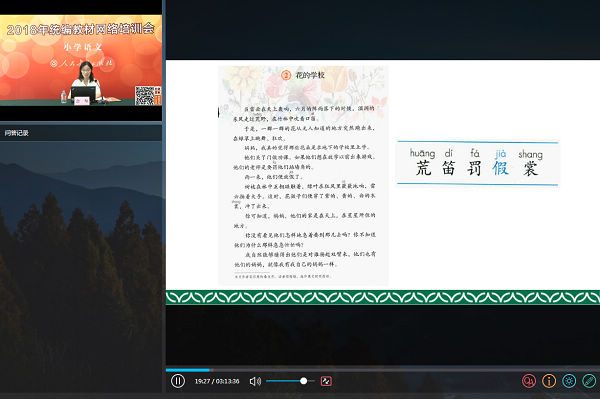This screenshot has width=600, height=399.
Task: Click the character 裳 on the slide
Action: pos(530,168)
